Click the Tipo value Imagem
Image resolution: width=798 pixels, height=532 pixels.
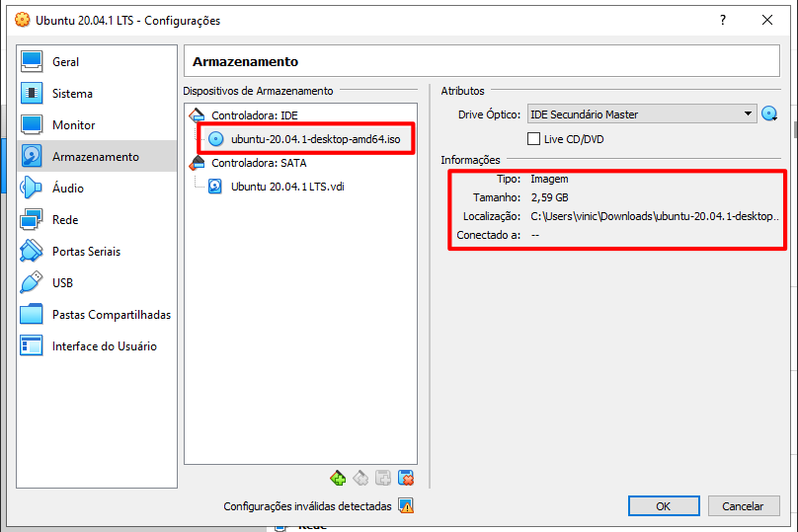[549, 179]
